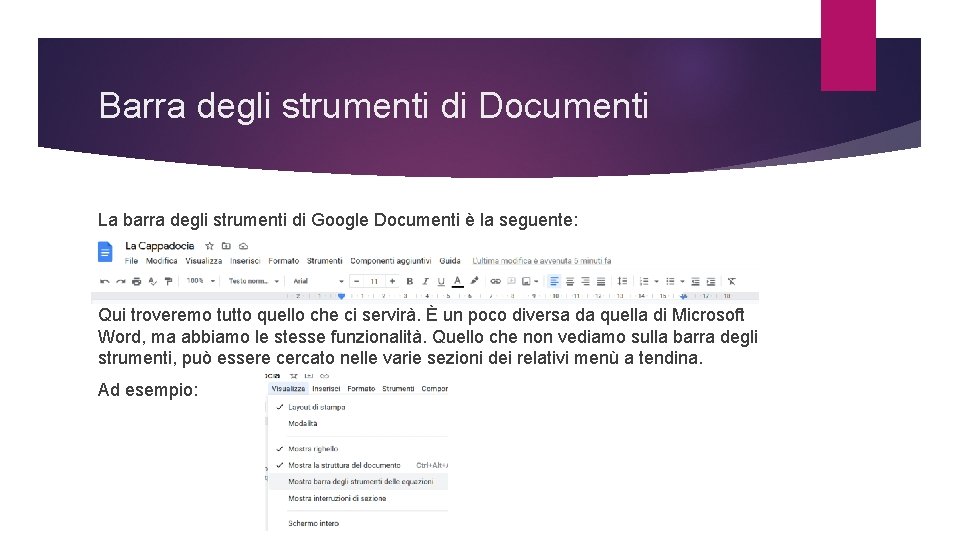
Task: Add a comment with the comment icon
Action: (x=511, y=282)
